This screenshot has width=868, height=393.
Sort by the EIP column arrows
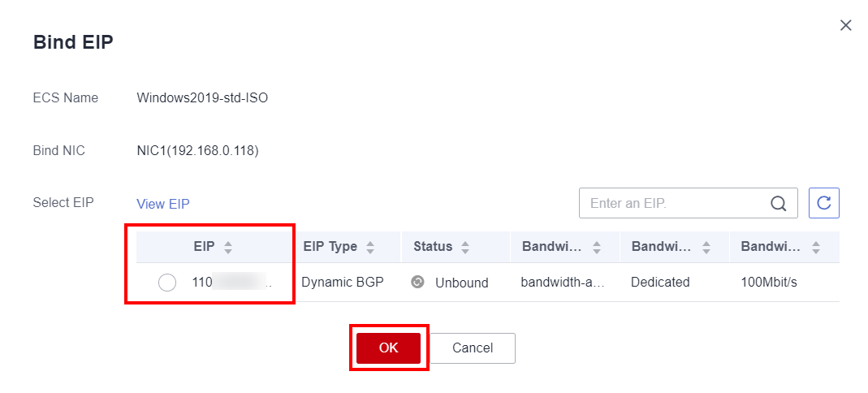pyautogui.click(x=228, y=247)
